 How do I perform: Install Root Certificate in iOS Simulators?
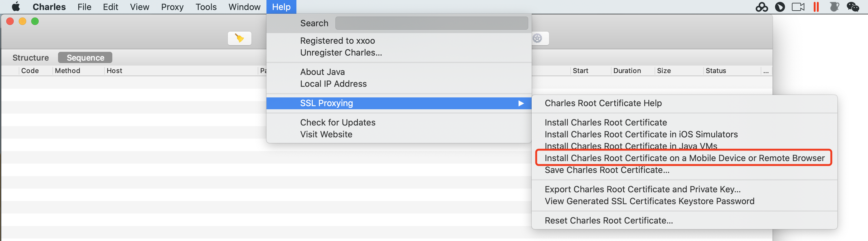tap(684, 134)
